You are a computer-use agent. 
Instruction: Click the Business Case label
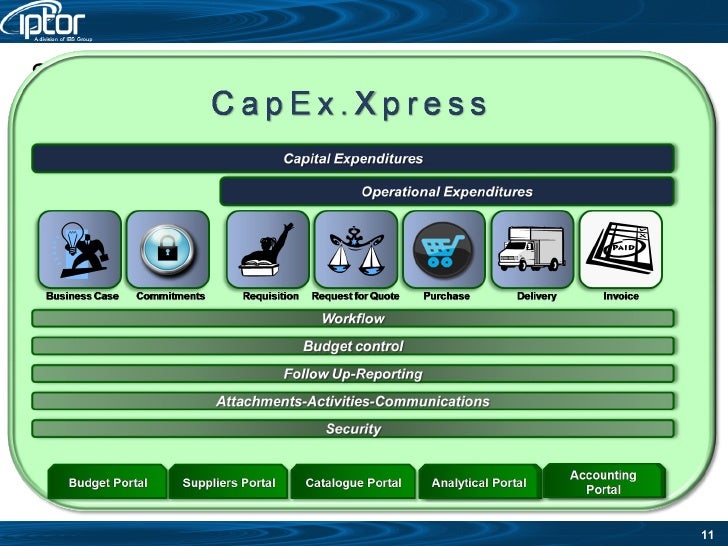pyautogui.click(x=82, y=296)
